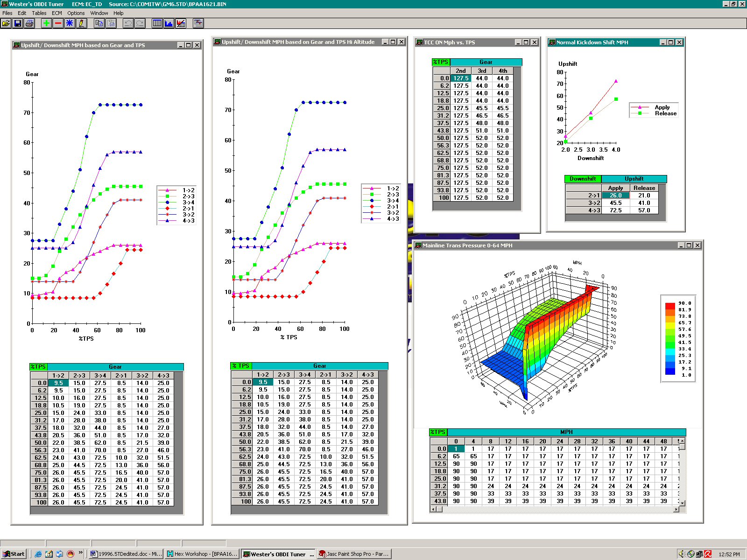Open the Window menu
The height and width of the screenshot is (560, 747).
pos(99,13)
